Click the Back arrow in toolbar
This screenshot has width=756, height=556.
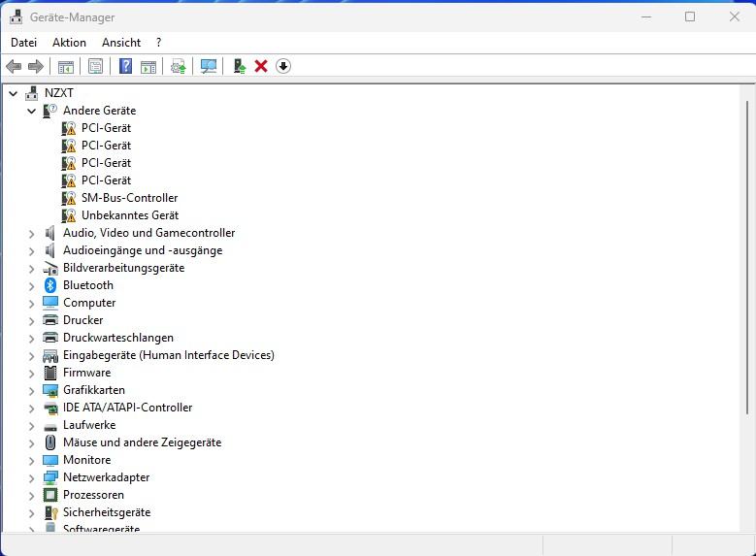14,66
